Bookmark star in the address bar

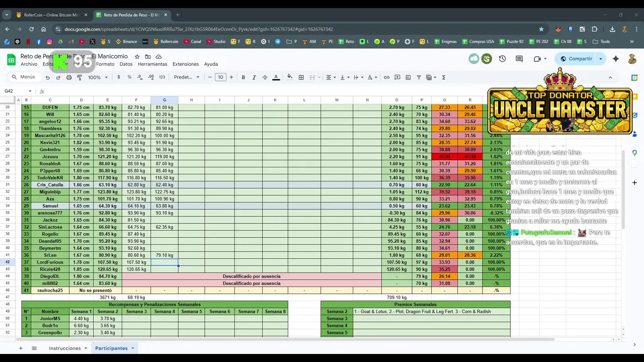[541, 29]
